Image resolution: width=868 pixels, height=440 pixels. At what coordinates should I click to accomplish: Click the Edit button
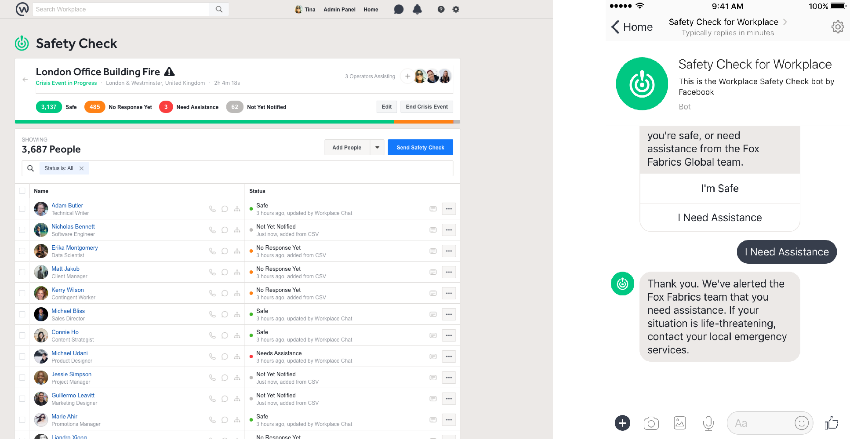click(387, 107)
